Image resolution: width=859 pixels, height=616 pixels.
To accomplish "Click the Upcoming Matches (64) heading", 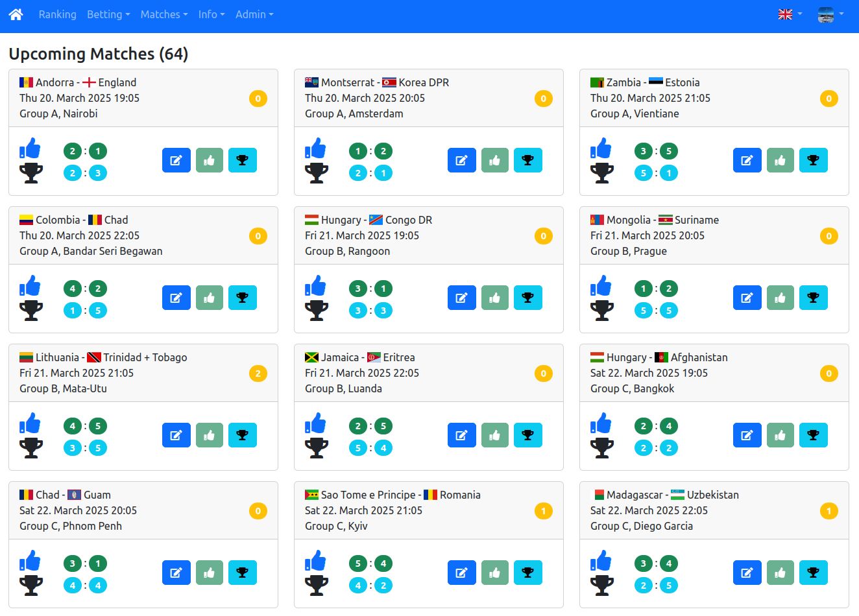I will coord(99,54).
